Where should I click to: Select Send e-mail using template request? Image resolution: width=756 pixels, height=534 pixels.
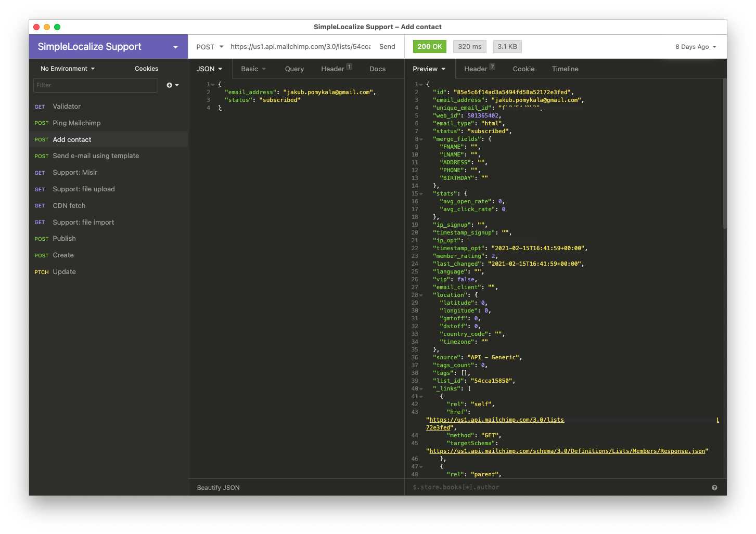pos(108,156)
